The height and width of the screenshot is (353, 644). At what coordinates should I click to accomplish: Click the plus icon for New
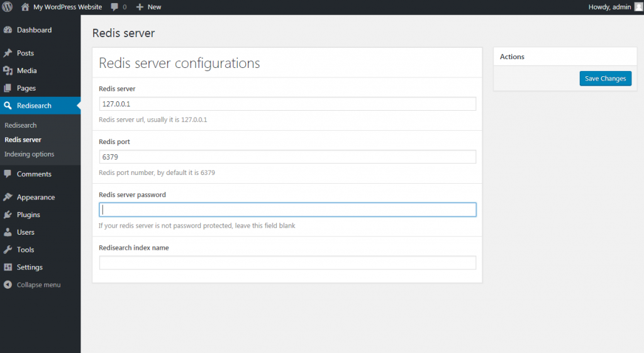[140, 7]
